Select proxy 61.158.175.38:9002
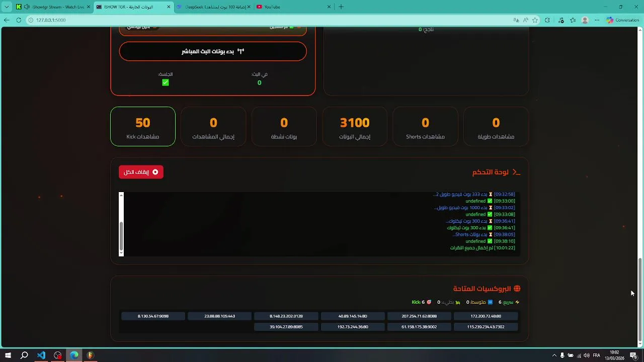The image size is (644, 362). [419, 327]
